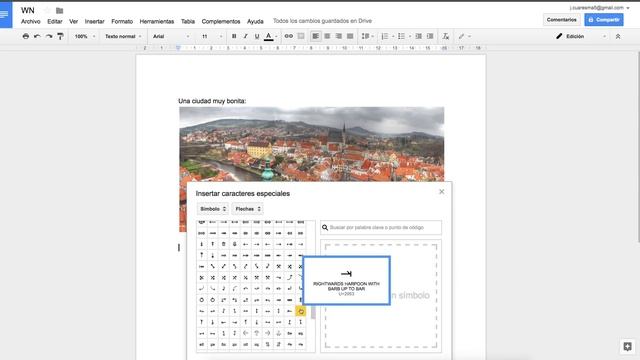640x360 pixels.
Task: Move document with folder icon
Action: click(x=60, y=10)
